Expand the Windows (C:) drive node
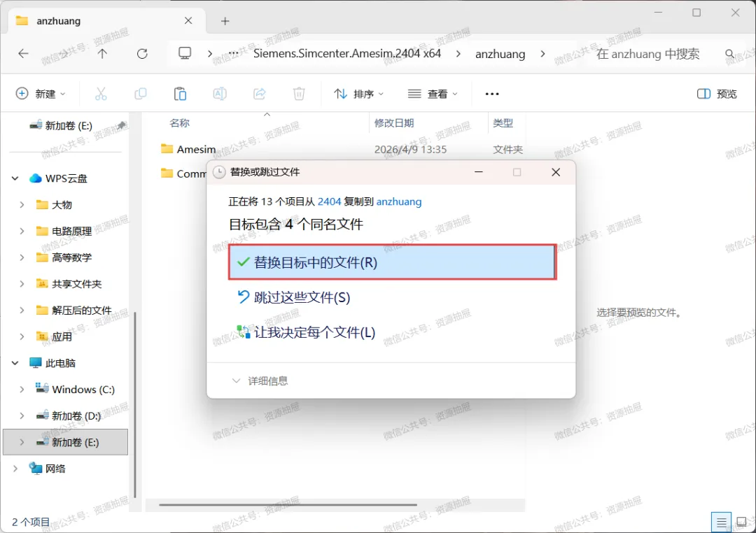Image resolution: width=756 pixels, height=533 pixels. click(x=22, y=390)
